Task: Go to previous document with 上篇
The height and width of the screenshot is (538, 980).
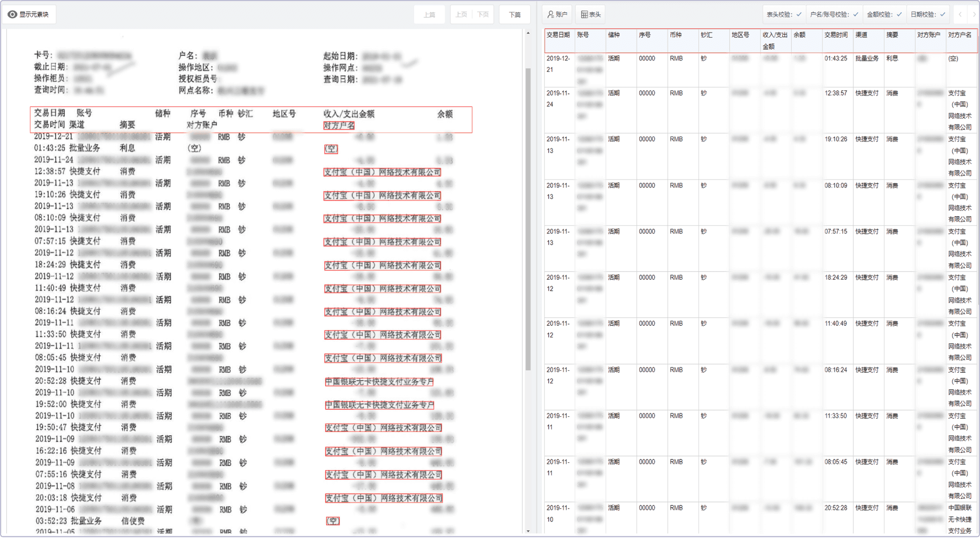Action: [x=429, y=15]
